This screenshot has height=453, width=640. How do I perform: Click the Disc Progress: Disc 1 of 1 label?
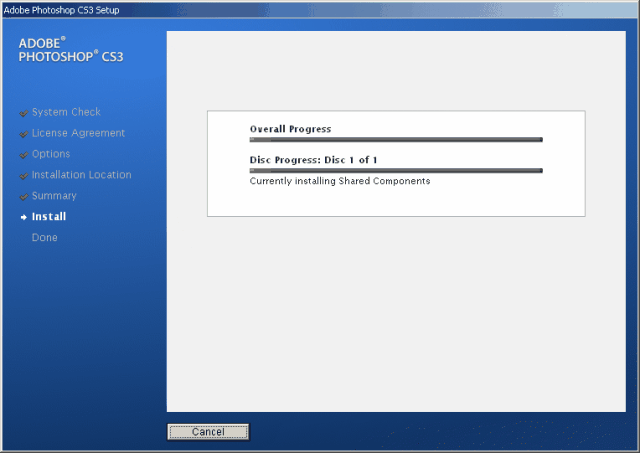click(313, 160)
